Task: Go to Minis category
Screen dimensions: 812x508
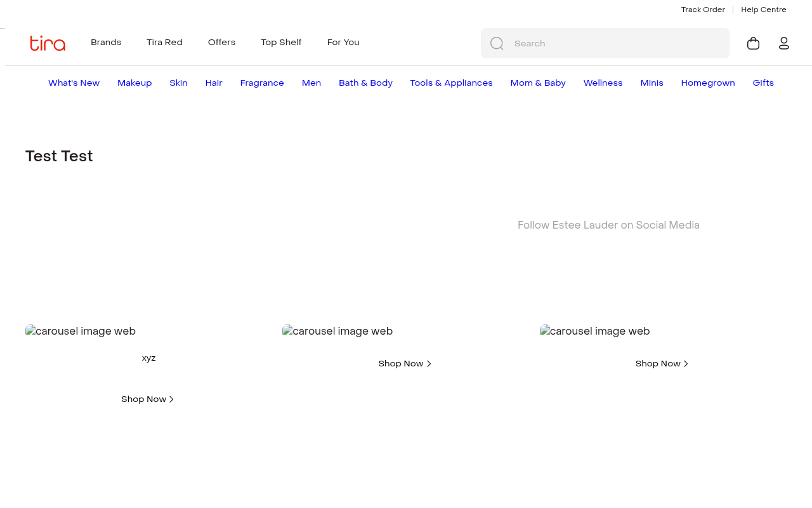Action: coord(652,83)
